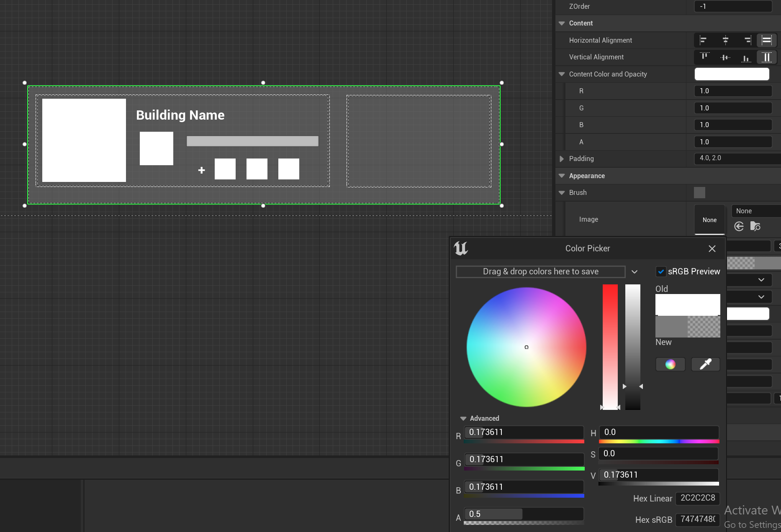Click the Content Color and Opacity swatch
This screenshot has width=781, height=532.
[x=732, y=74]
